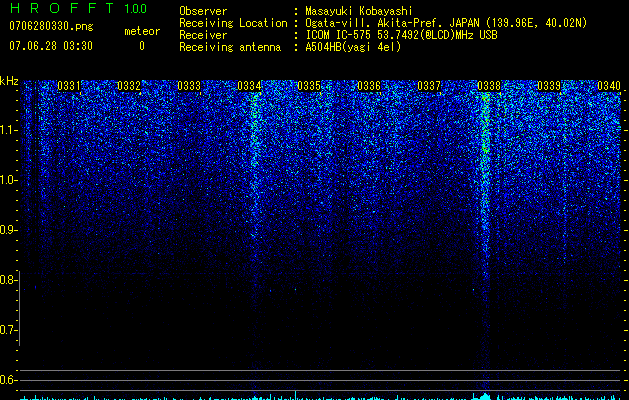Click the kHz axis unit label
The height and width of the screenshot is (400, 629).
[x=9, y=81]
